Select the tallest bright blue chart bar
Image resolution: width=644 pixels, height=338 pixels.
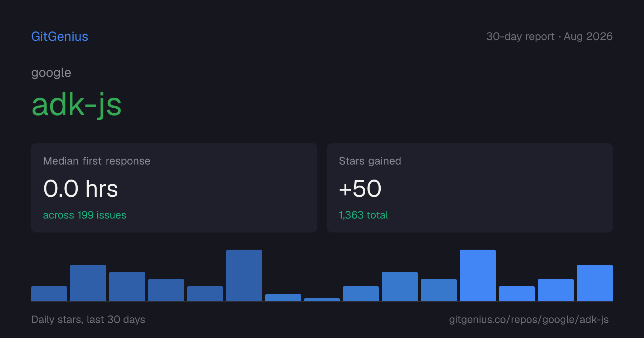pos(478,275)
